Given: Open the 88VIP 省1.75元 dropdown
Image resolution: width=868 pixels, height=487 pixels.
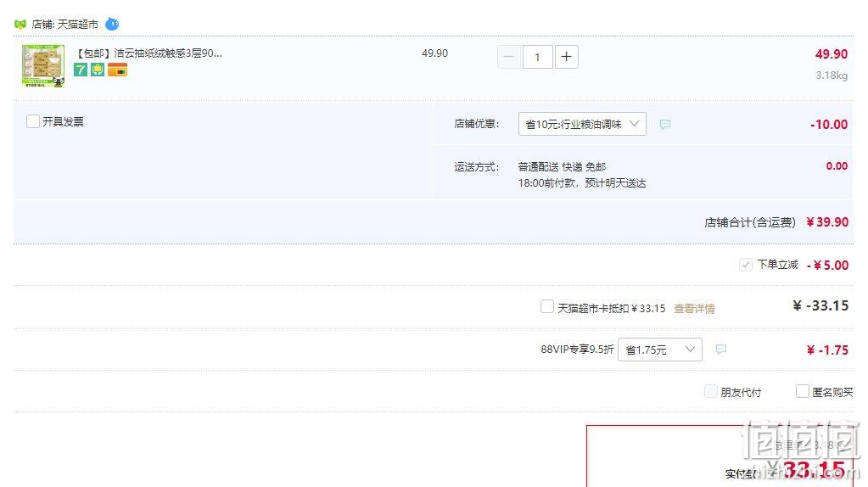Looking at the screenshot, I should coord(660,350).
